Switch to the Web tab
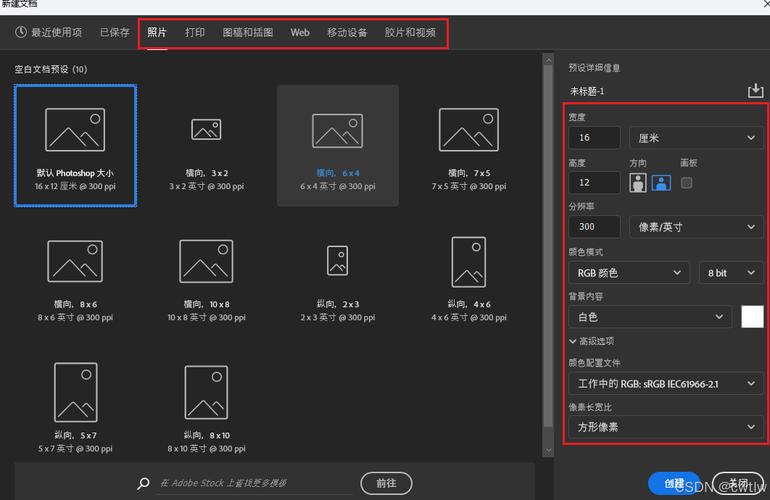770x500 pixels. click(x=300, y=32)
